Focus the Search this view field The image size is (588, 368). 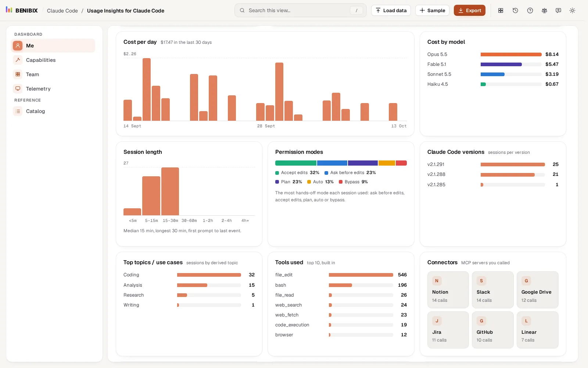[300, 10]
